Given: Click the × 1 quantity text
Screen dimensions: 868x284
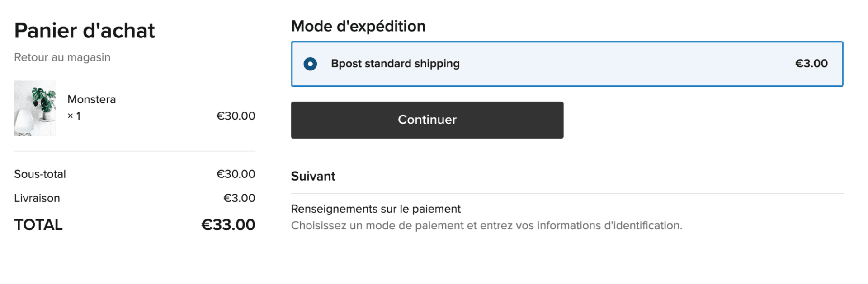Looking at the screenshot, I should point(74,116).
